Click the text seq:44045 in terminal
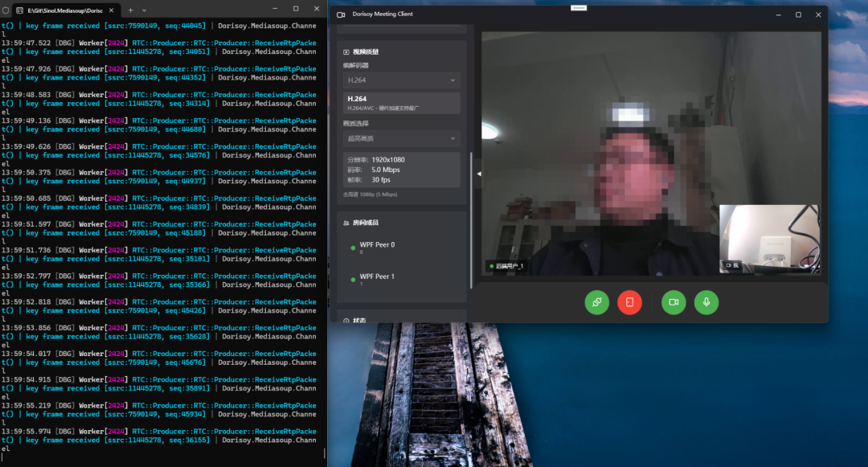Viewport: 868px width, 467px height. (184, 26)
